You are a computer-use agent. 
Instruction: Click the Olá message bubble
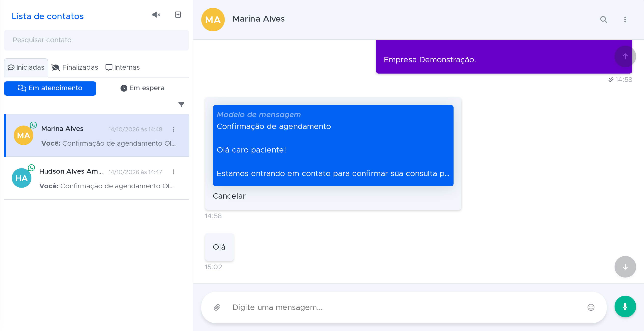point(219,247)
